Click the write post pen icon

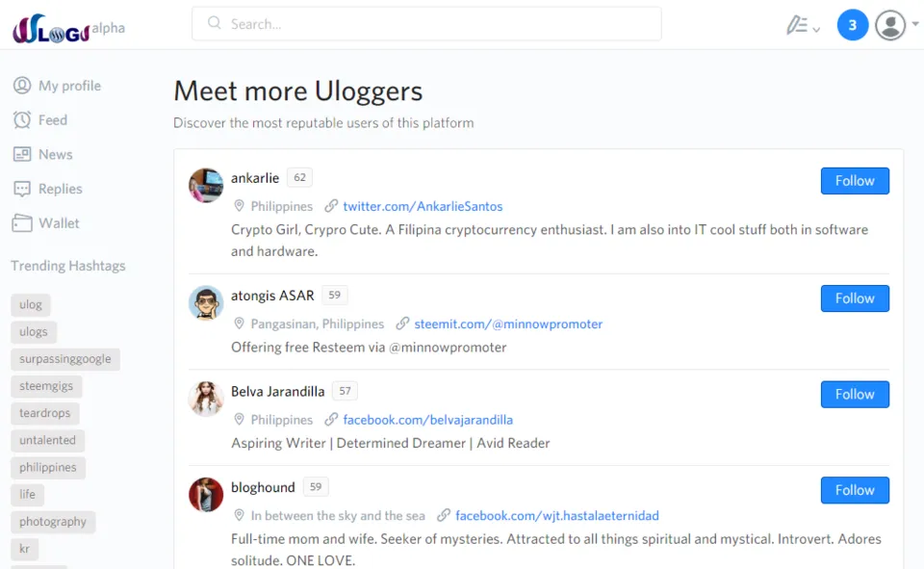coord(797,25)
